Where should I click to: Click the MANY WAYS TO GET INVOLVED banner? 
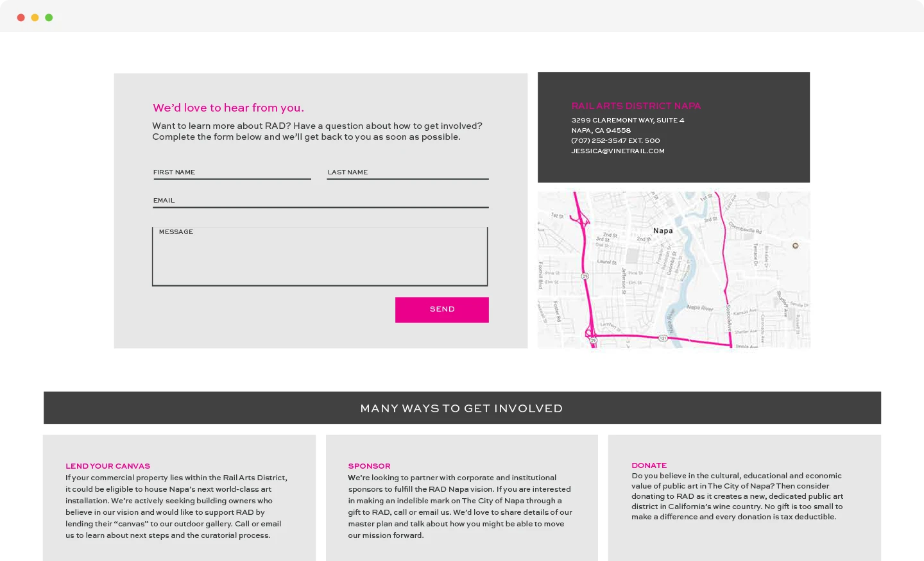point(461,408)
